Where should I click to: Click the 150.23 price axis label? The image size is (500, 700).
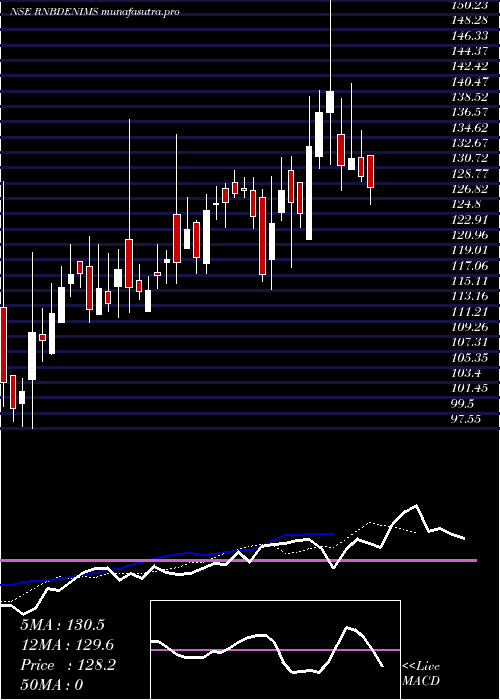471,5
